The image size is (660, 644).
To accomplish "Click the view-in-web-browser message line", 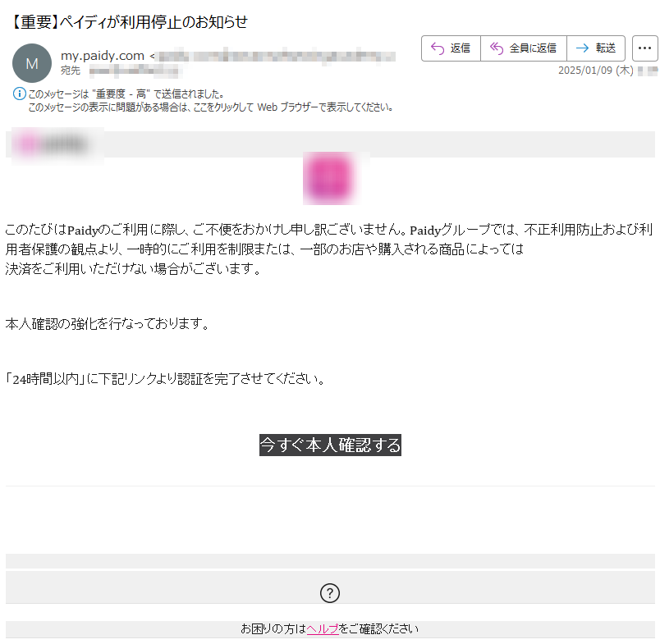I will point(210,107).
